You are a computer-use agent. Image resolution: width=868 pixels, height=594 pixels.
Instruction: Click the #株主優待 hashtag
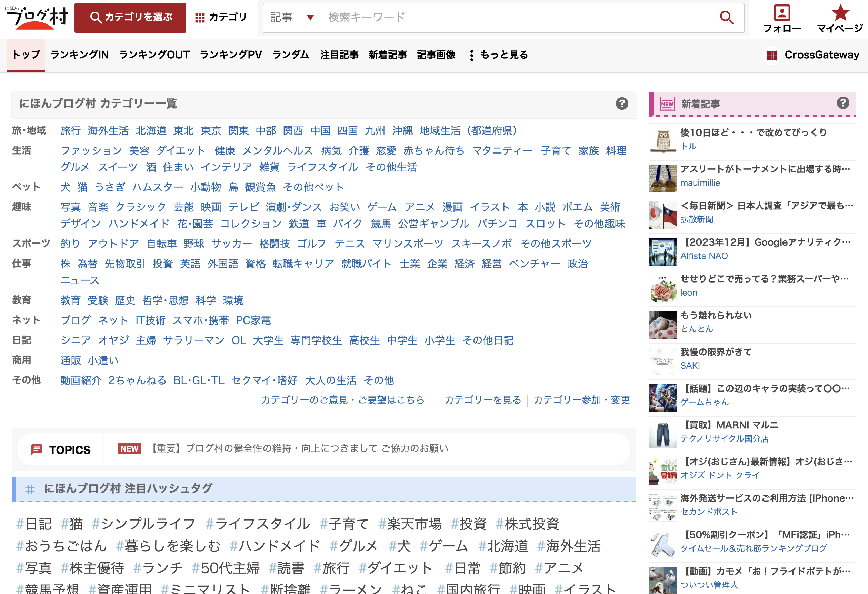click(92, 568)
